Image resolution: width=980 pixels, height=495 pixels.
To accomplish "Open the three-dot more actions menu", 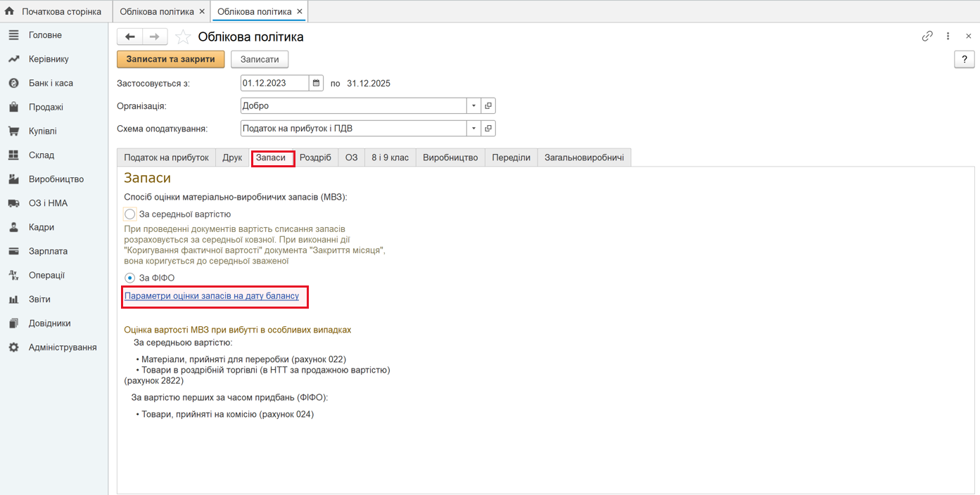I will coord(948,37).
